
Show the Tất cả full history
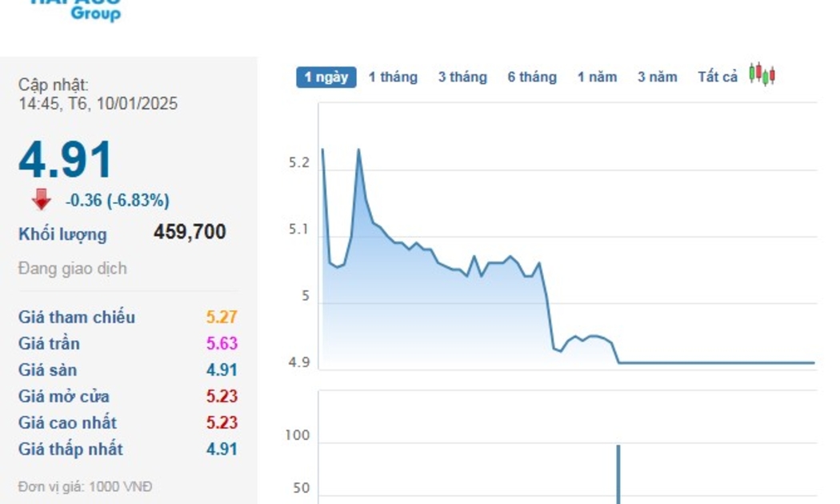click(718, 77)
